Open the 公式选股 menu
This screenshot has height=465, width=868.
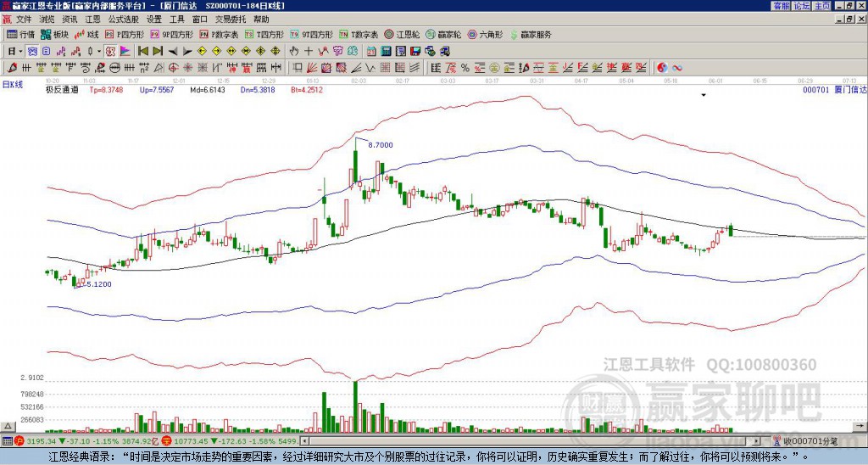point(123,20)
